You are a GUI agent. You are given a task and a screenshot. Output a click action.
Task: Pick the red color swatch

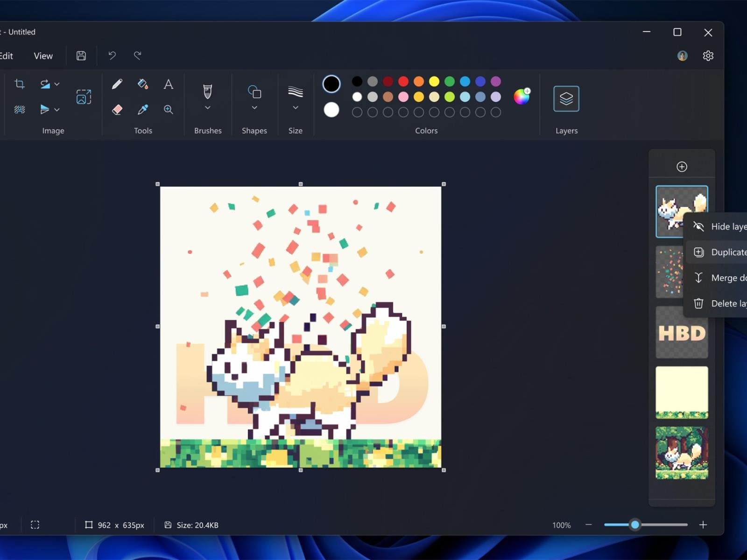[403, 82]
